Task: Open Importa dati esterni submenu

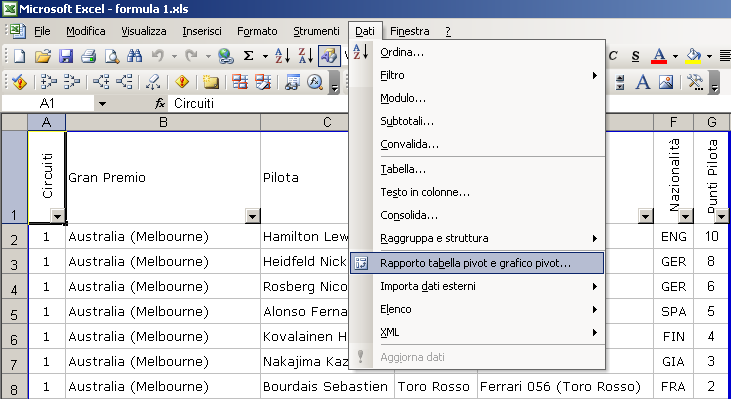Action: tap(477, 286)
